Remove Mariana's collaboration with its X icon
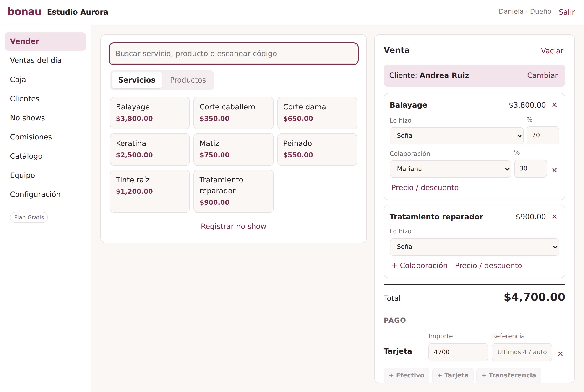The width and height of the screenshot is (584, 392). [x=554, y=170]
